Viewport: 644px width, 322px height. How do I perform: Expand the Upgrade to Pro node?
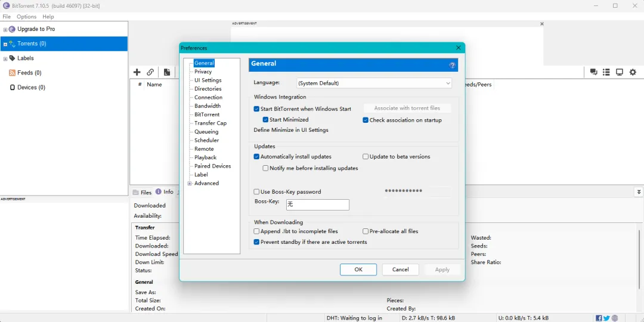[x=5, y=30]
